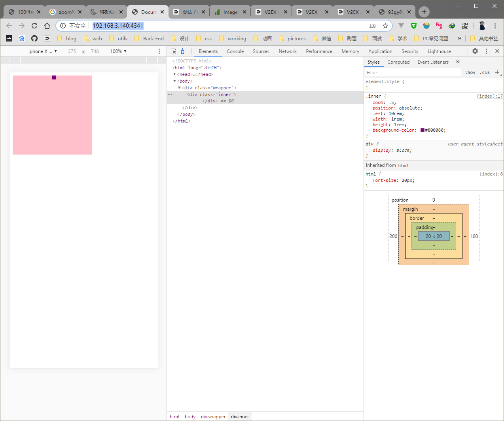Switch to the Console tab
The image size is (504, 421).
[235, 51]
